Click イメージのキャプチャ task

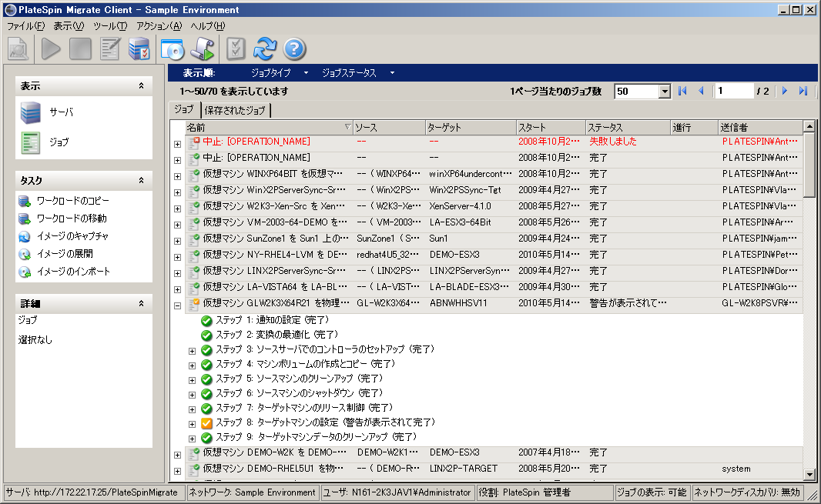(x=72, y=236)
